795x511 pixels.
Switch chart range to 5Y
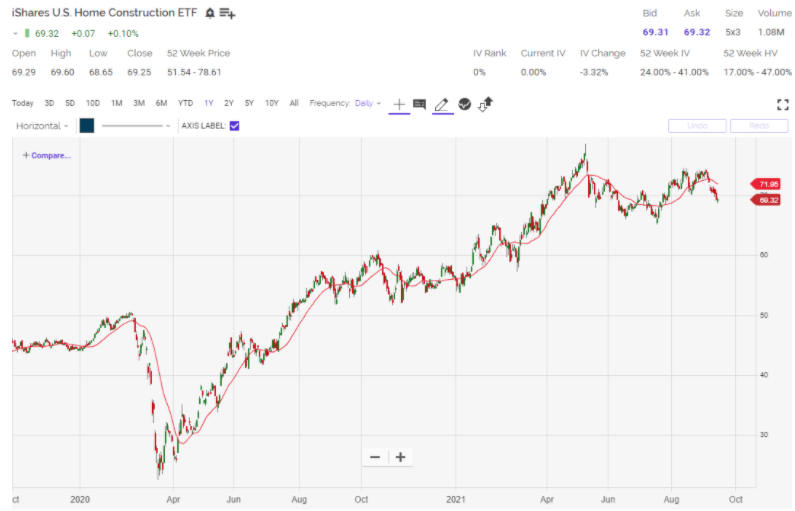click(249, 103)
